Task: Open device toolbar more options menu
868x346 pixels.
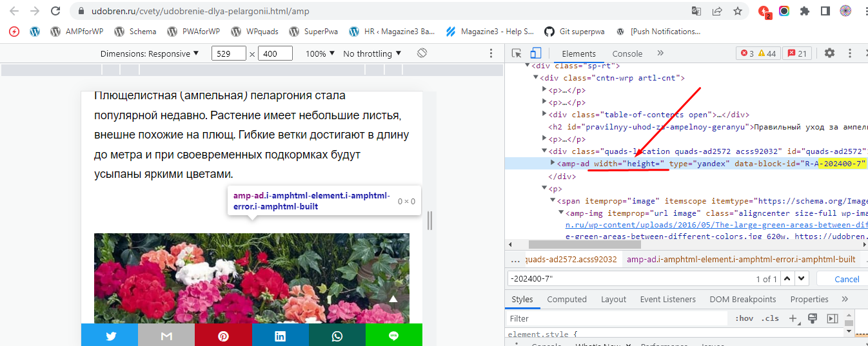Action: pyautogui.click(x=491, y=53)
